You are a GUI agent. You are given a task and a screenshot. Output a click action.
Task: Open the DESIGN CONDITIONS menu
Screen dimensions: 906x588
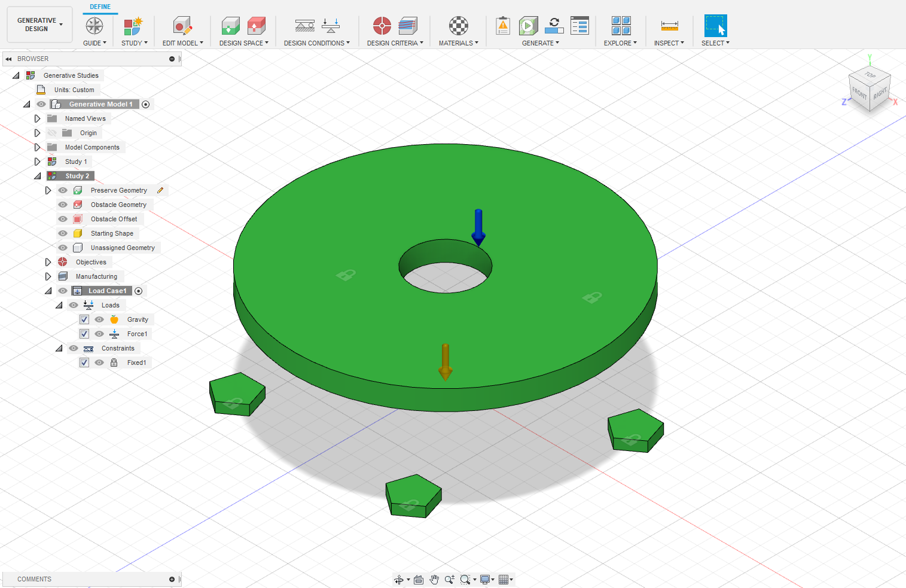[317, 43]
